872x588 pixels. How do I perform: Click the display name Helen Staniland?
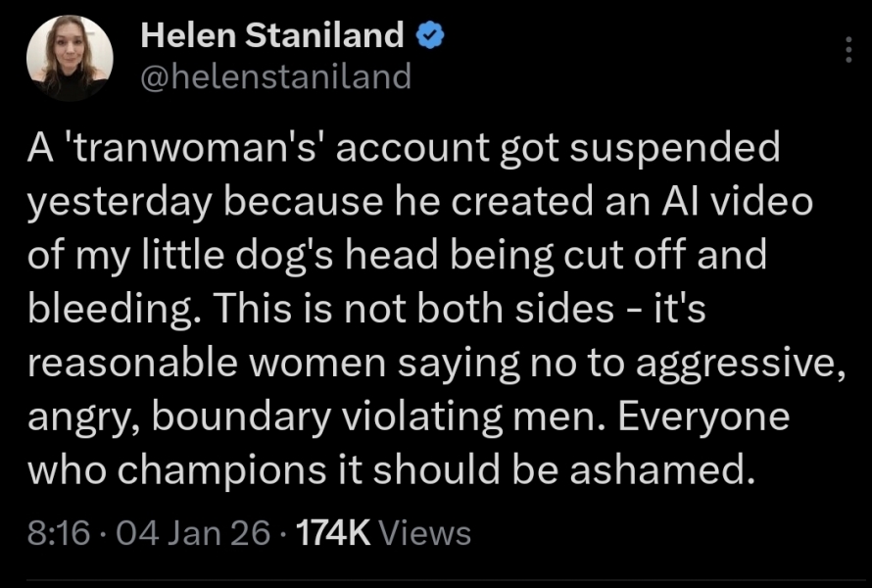tap(272, 36)
